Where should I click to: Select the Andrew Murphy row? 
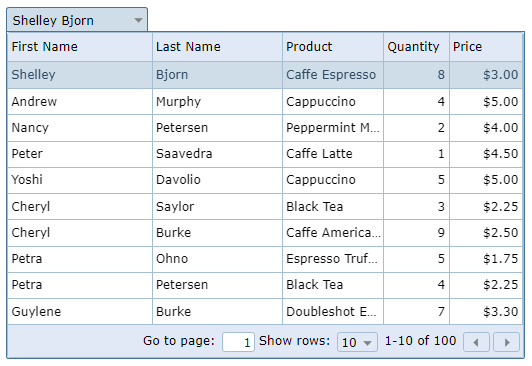click(x=265, y=102)
